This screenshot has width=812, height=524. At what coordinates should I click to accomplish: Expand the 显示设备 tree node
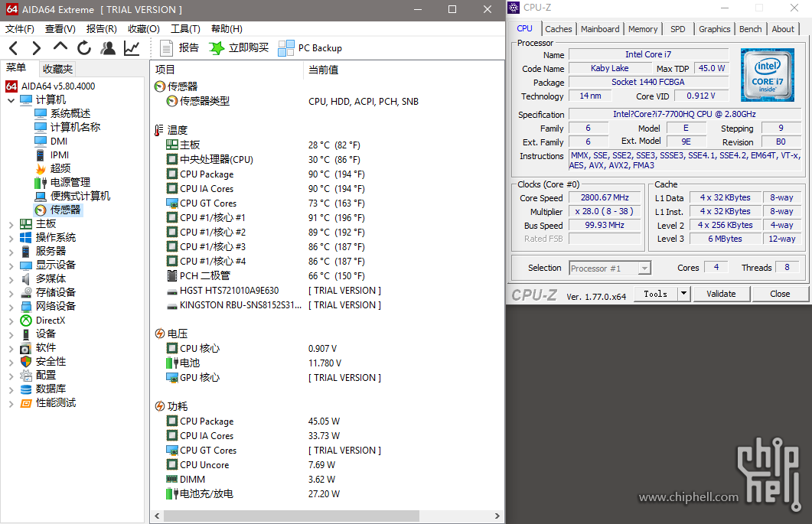11,265
